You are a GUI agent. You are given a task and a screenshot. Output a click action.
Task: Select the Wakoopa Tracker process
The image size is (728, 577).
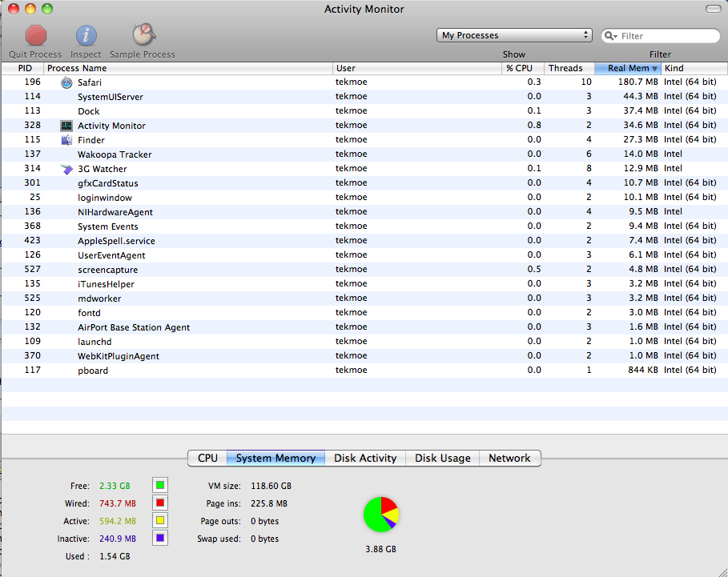[x=364, y=154]
